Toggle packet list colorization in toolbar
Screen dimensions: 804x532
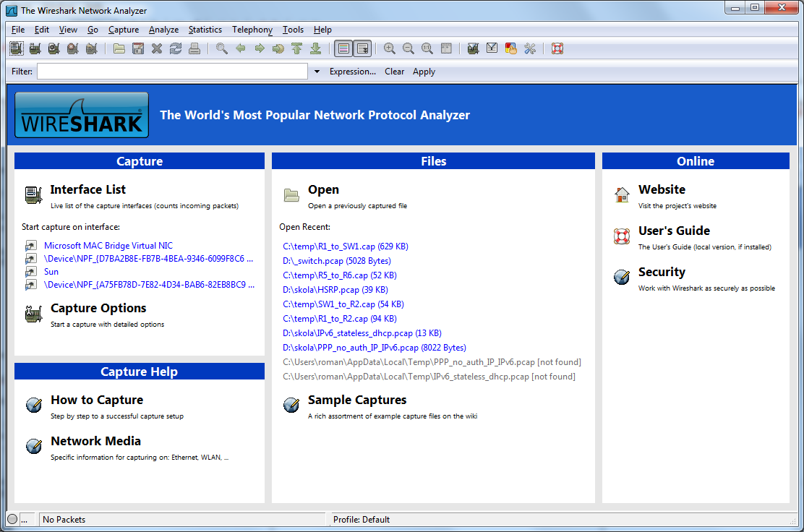pyautogui.click(x=343, y=48)
